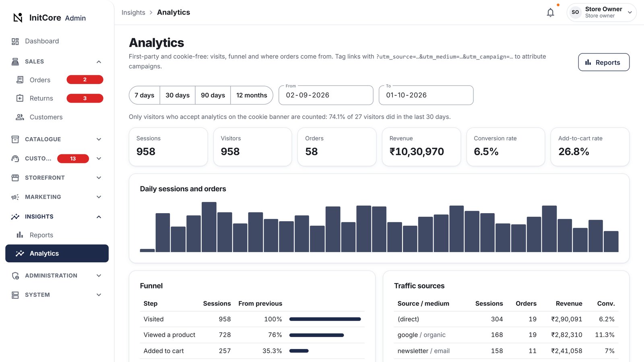This screenshot has height=362, width=644.
Task: Click the Conversion rate 6.5% card
Action: point(506,147)
